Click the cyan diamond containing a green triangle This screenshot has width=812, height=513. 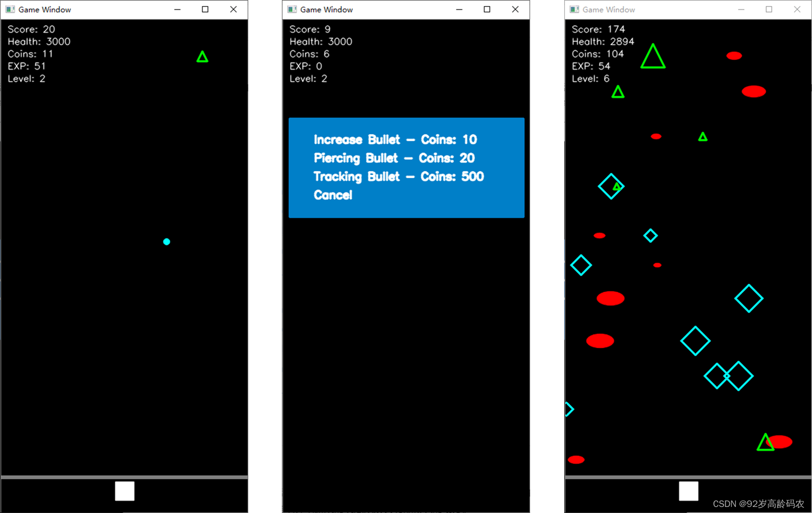coord(611,186)
